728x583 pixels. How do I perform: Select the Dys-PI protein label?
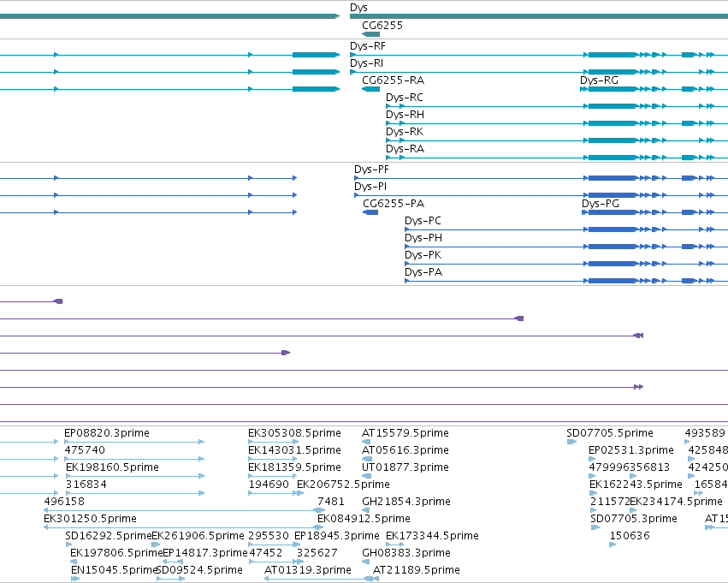[370, 187]
